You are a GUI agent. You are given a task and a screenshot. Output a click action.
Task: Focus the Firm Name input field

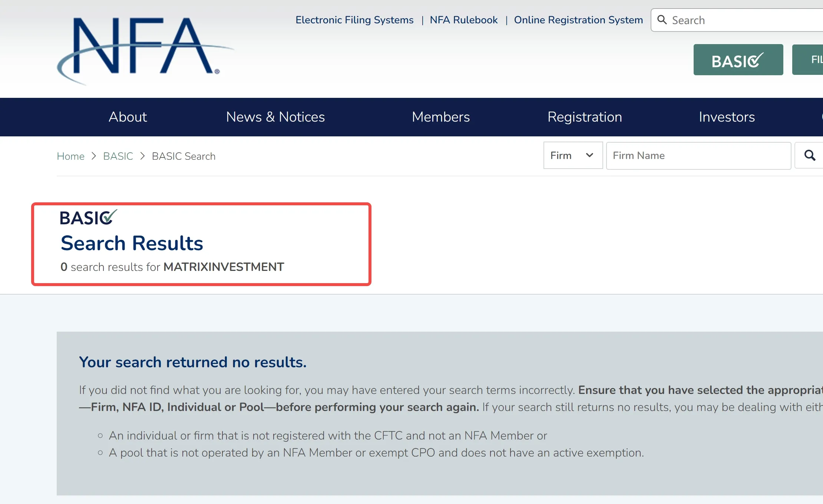[x=698, y=156]
